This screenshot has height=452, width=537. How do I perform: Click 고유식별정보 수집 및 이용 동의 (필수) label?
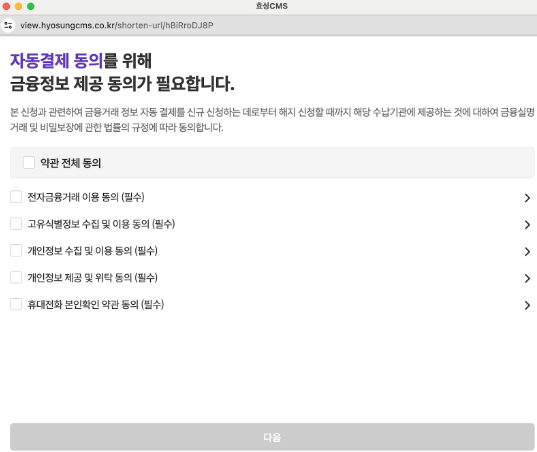point(101,224)
